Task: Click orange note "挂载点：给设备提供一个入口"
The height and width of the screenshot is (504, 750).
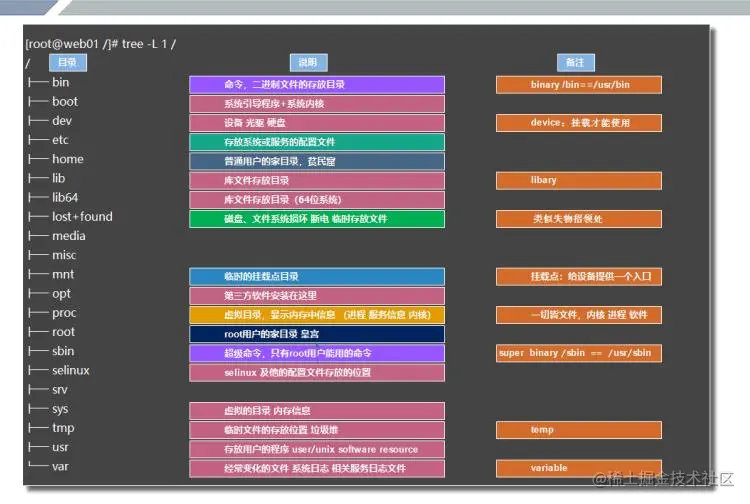Action: (x=579, y=276)
